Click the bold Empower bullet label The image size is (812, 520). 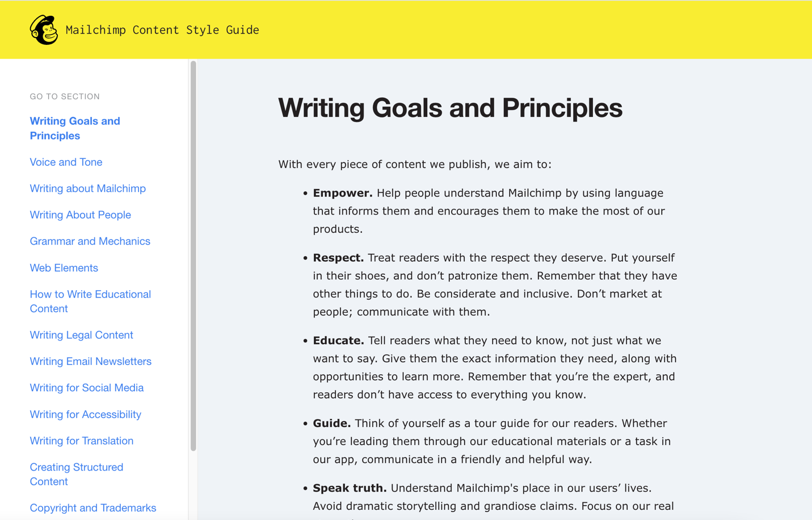pos(342,192)
